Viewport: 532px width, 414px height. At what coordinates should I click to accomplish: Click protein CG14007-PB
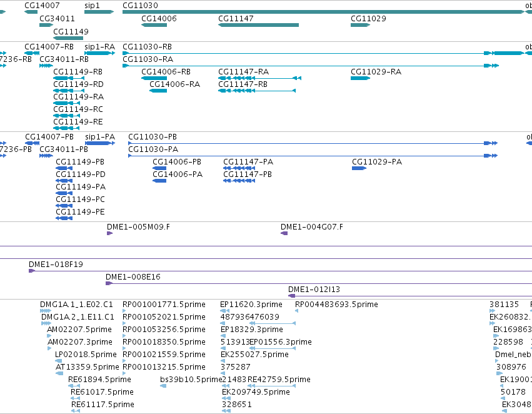tap(33, 143)
